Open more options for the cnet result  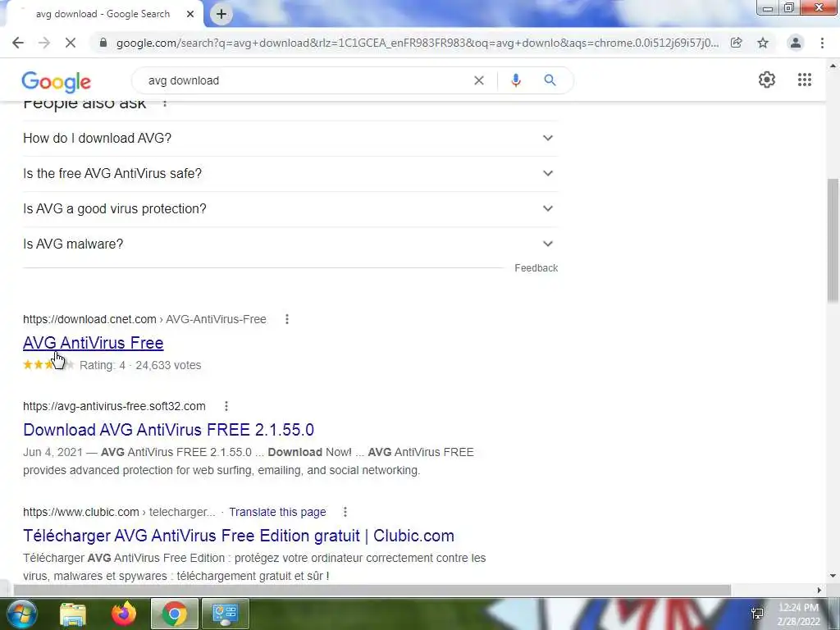(x=287, y=319)
